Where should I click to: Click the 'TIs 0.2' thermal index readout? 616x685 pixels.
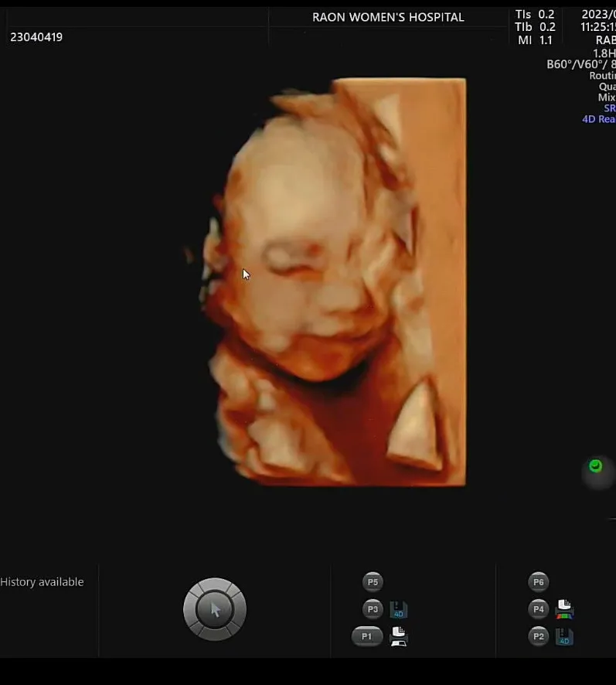(x=535, y=15)
